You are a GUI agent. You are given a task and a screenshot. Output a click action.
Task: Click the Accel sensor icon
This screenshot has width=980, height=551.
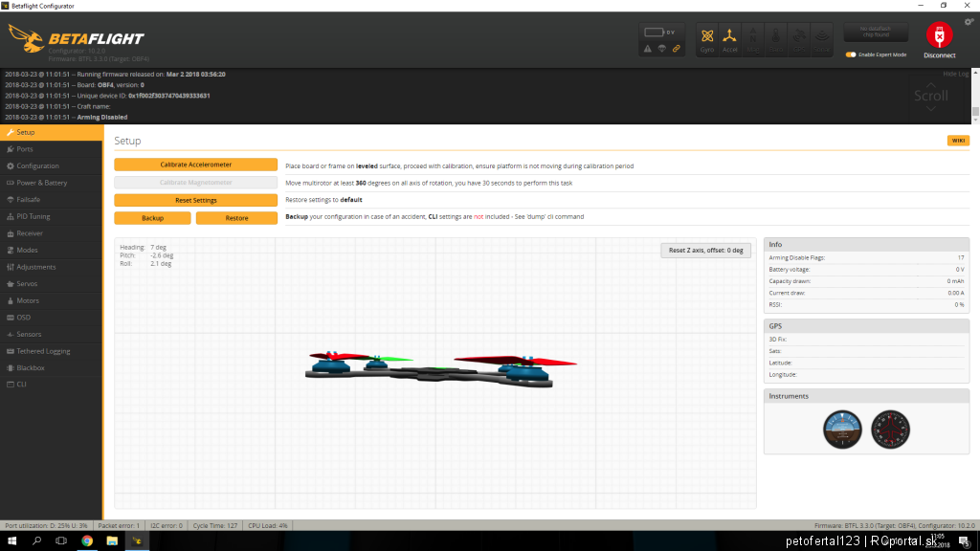click(x=729, y=40)
